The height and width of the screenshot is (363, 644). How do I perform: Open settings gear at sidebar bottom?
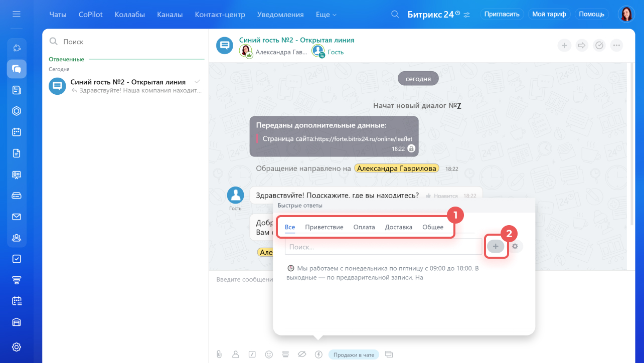point(17,347)
